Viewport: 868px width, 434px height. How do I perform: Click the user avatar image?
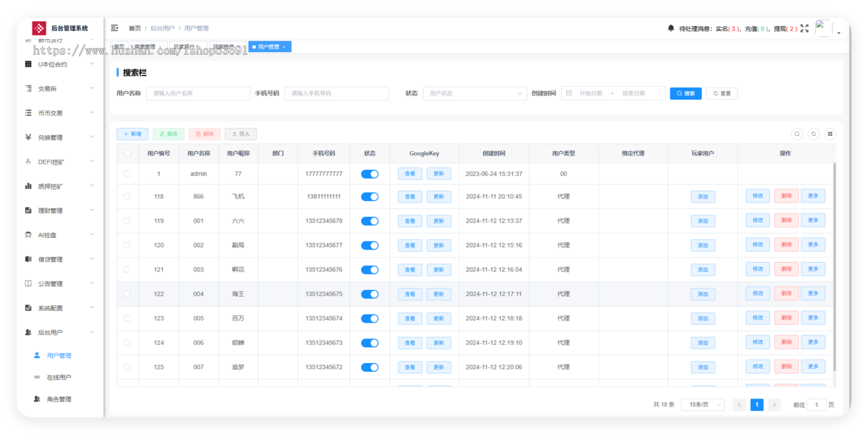(x=823, y=28)
